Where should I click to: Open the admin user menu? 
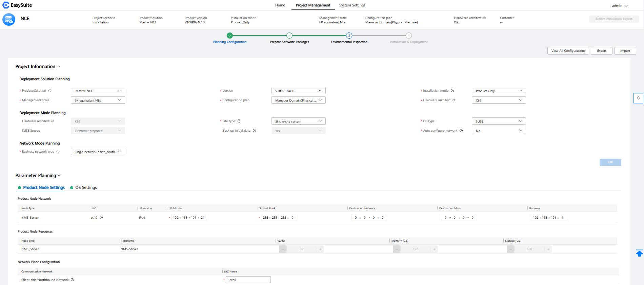tap(620, 6)
